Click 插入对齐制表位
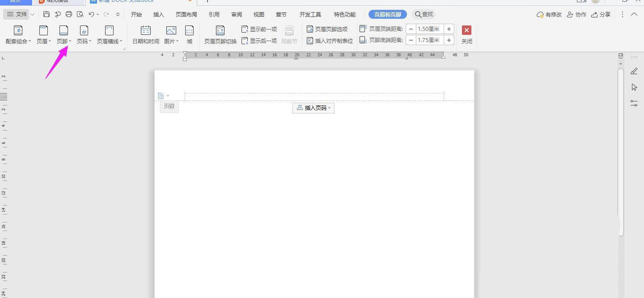 [x=330, y=40]
